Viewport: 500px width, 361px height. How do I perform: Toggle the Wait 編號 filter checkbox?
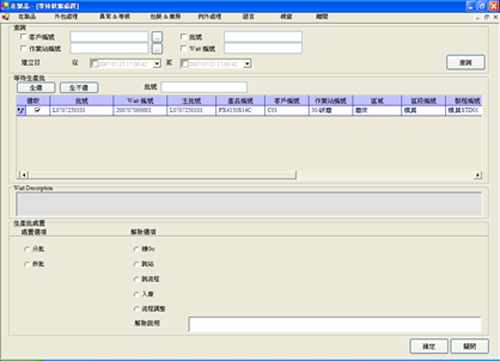(183, 48)
